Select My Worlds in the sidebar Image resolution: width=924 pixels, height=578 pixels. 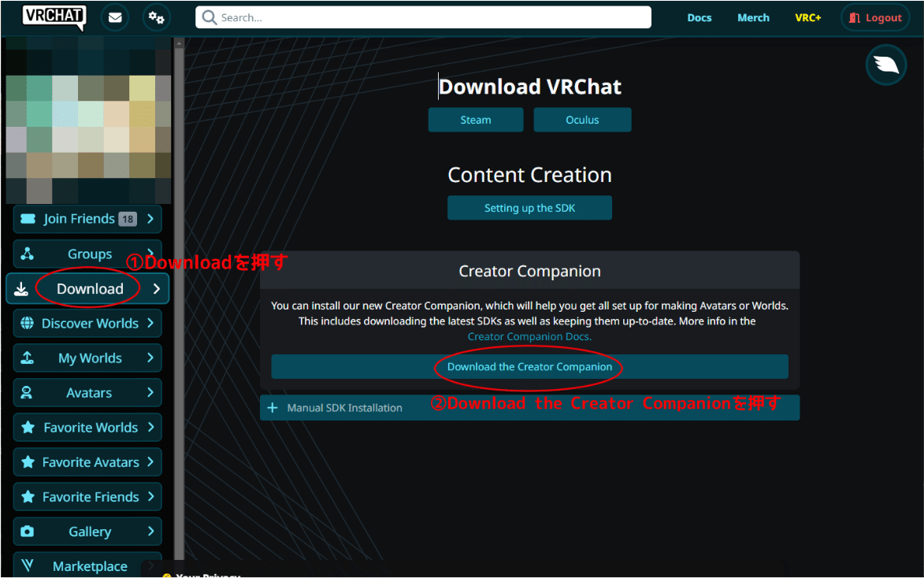click(x=87, y=358)
